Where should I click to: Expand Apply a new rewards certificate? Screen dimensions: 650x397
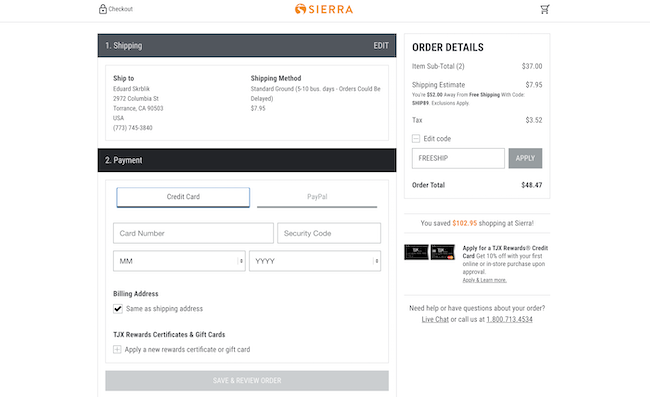point(117,349)
